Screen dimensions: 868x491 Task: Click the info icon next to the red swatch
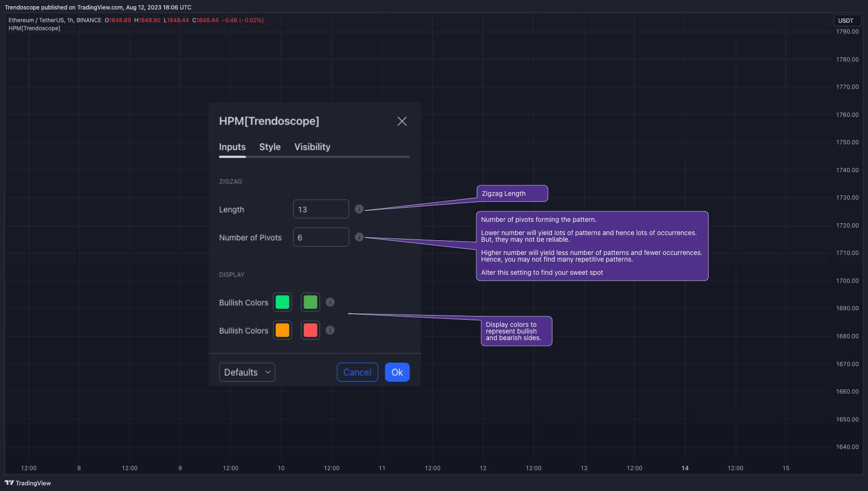click(x=330, y=330)
